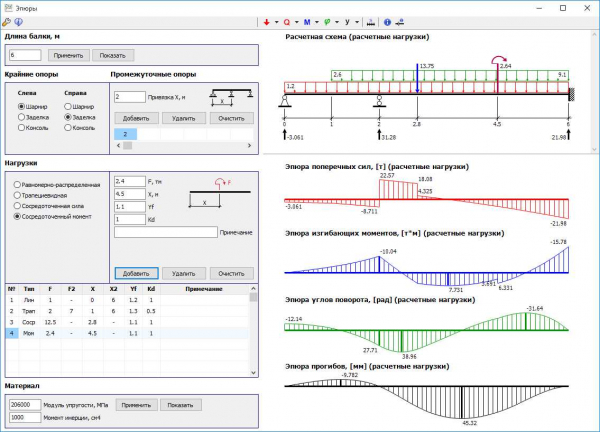Focus the Kd coefficient input field
Viewport: 600px width, 432px height.
click(130, 220)
